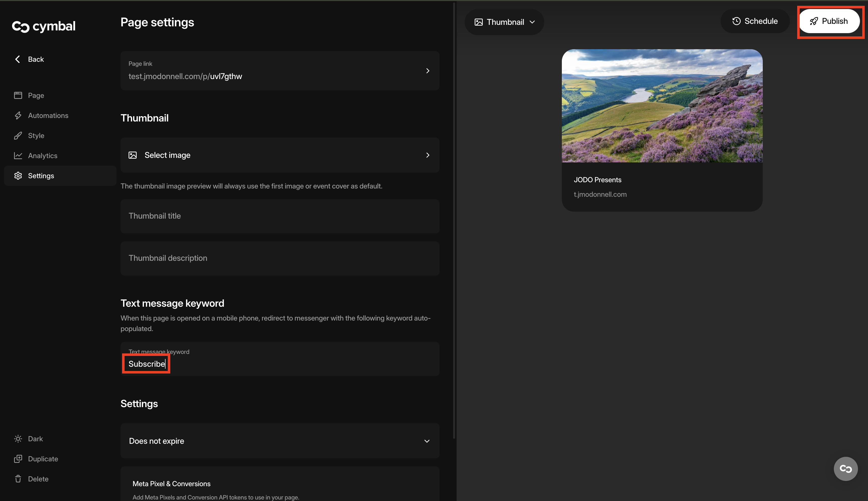This screenshot has width=868, height=501.
Task: Click the Publish button
Action: (x=829, y=21)
